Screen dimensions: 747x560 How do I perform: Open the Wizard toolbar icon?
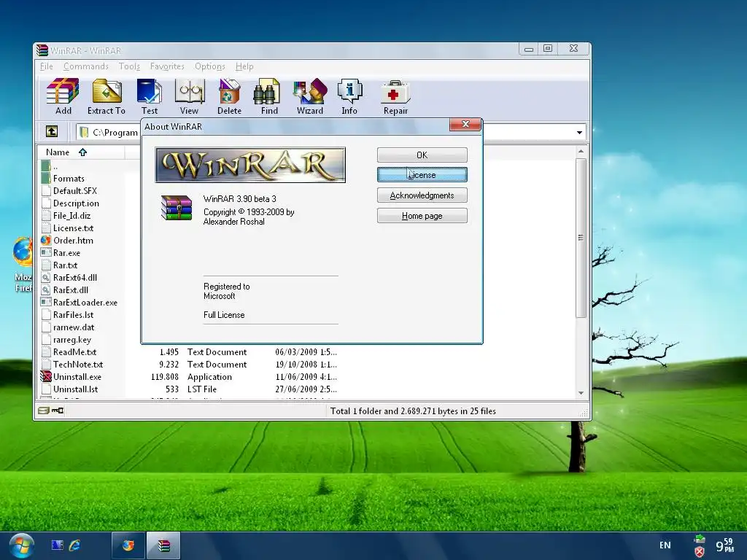pos(309,91)
